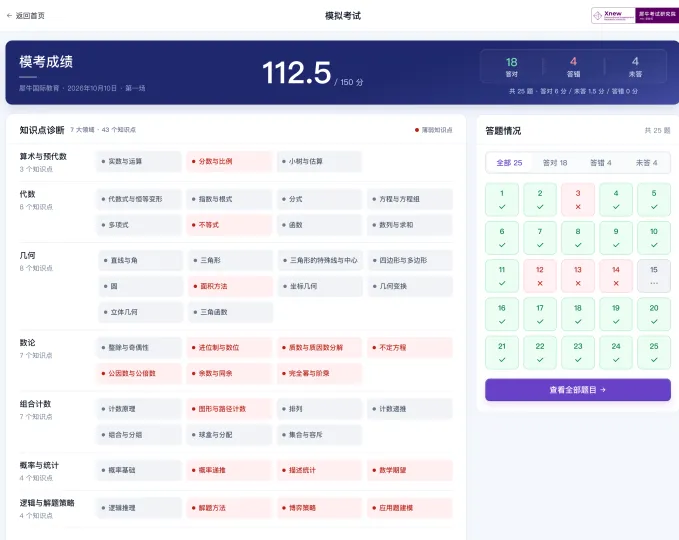This screenshot has height=540, width=679.
Task: Go back via the 返回首页 link
Action: 26,16
